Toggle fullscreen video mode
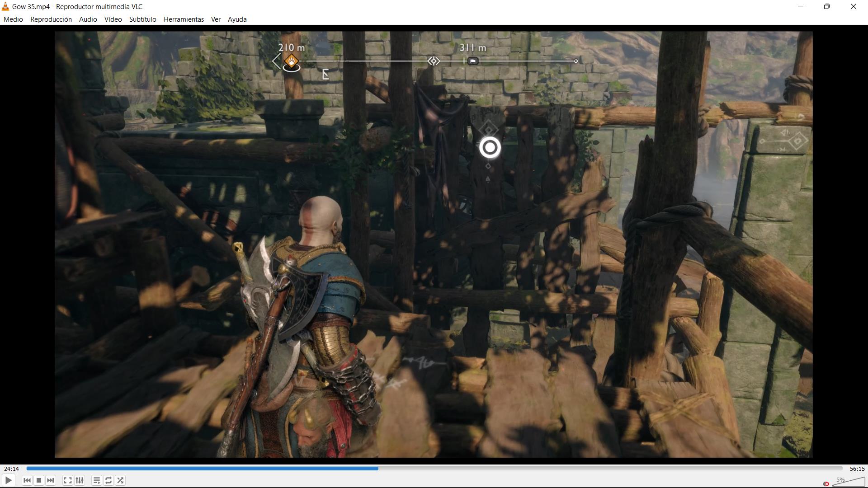Image resolution: width=868 pixels, height=488 pixels. (x=68, y=480)
